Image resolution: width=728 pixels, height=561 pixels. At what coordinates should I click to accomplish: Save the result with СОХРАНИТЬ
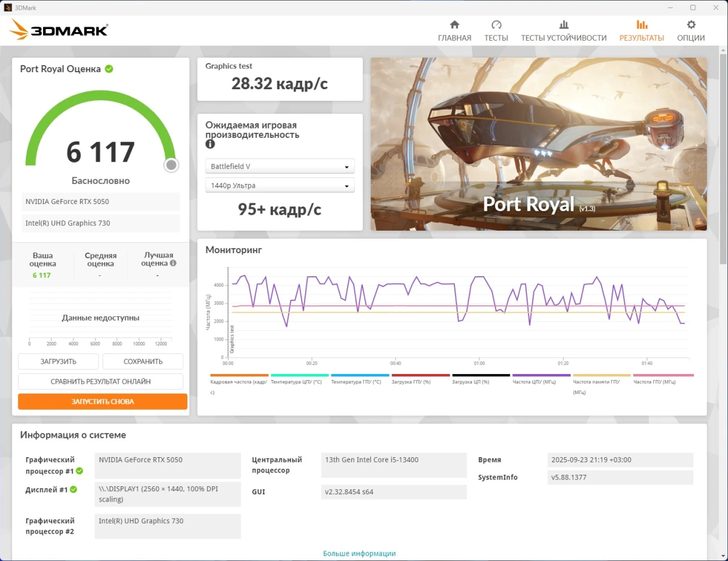pyautogui.click(x=143, y=361)
